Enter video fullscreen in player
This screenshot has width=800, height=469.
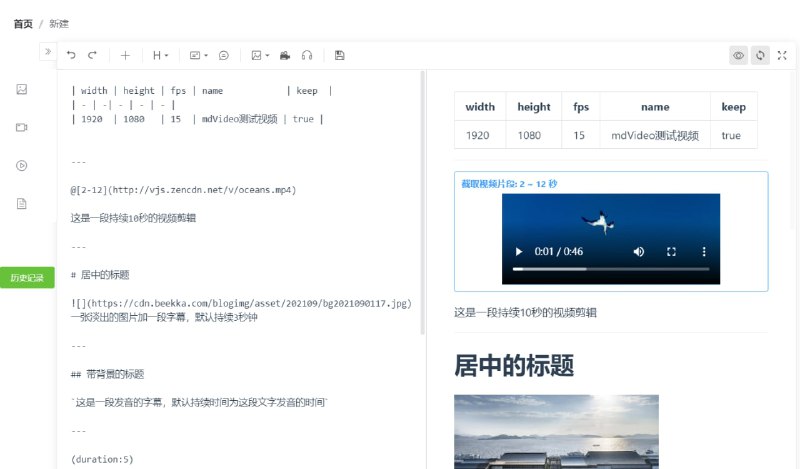tap(671, 252)
